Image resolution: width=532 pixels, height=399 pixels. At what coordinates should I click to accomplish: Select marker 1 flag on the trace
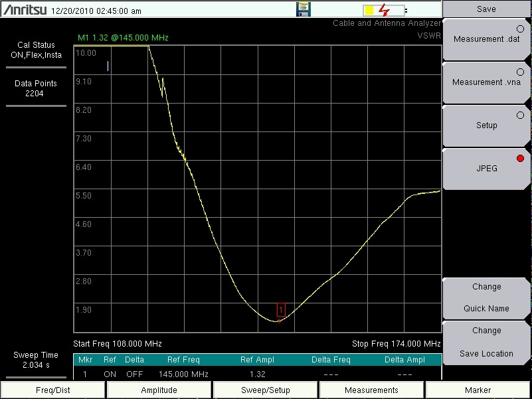280,310
